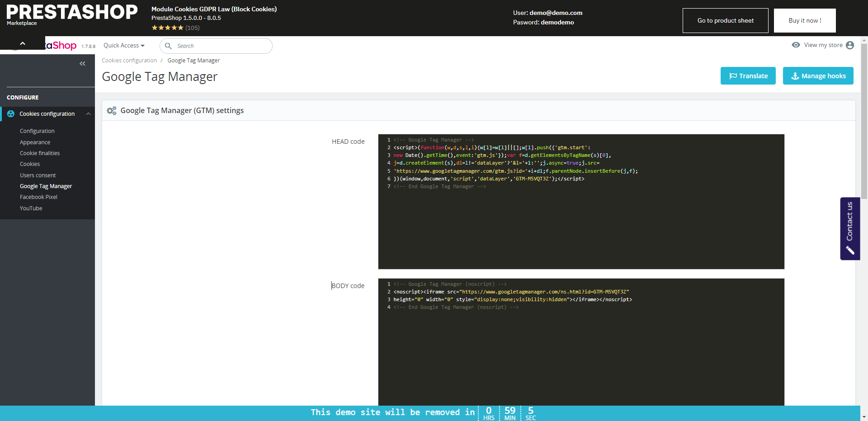This screenshot has height=421, width=868.
Task: Open the Quick Access dropdown
Action: click(124, 46)
